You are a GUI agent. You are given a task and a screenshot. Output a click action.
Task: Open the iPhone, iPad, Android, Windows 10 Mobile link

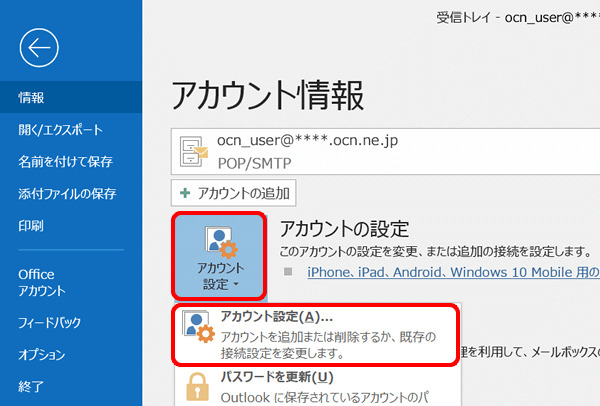click(x=453, y=272)
